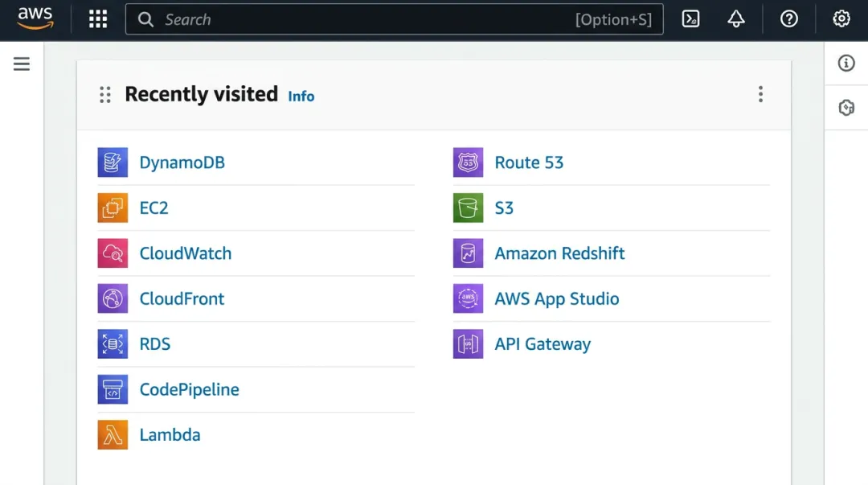Expand the left hamburger navigation menu
868x485 pixels.
pyautogui.click(x=22, y=64)
